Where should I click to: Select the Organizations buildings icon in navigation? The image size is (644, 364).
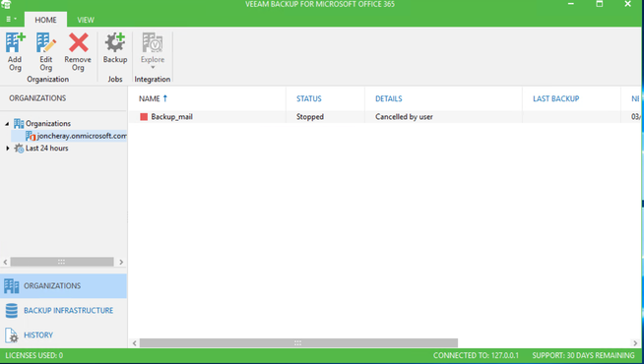click(x=12, y=286)
